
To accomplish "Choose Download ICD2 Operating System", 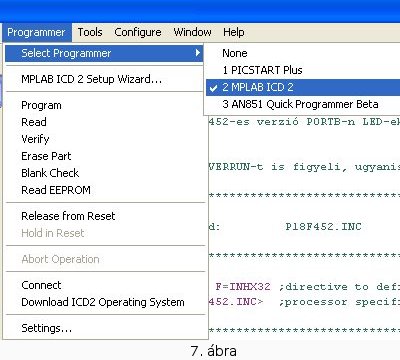I will click(105, 302).
